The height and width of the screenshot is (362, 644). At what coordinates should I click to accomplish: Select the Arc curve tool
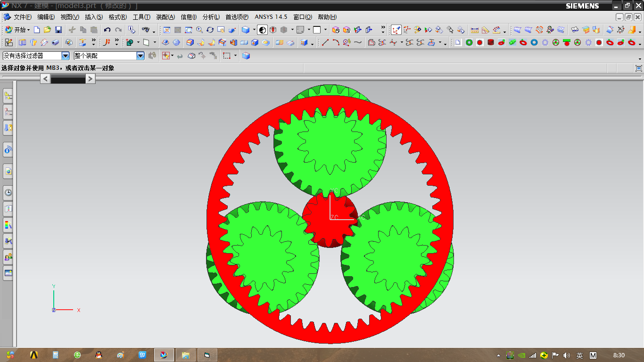click(336, 42)
